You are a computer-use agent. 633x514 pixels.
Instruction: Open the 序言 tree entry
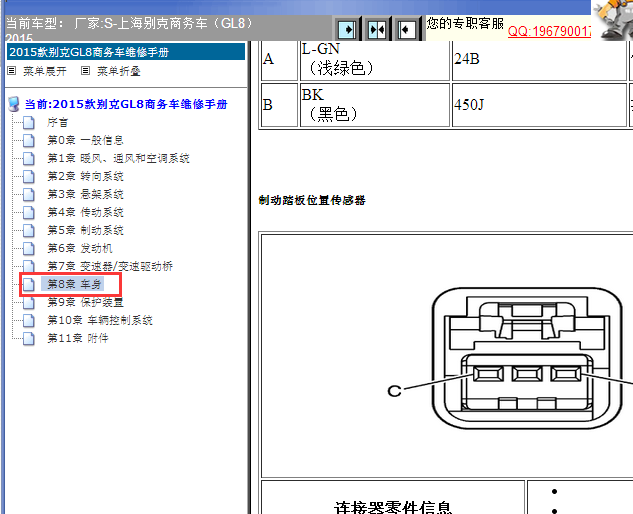(58, 122)
